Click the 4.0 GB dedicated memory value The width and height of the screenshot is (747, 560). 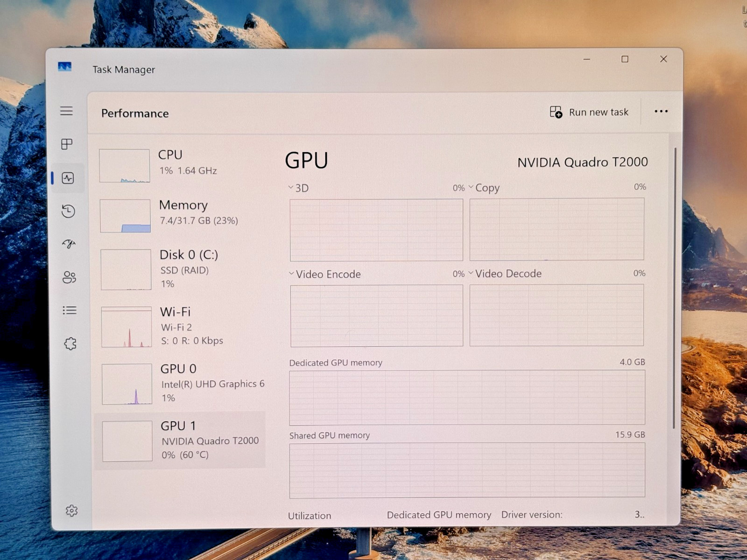632,362
